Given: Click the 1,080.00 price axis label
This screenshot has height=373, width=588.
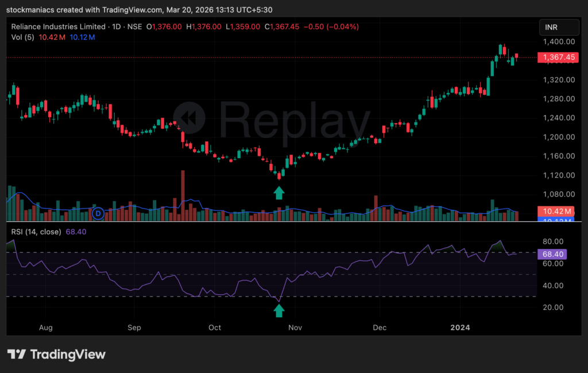Looking at the screenshot, I should pyautogui.click(x=559, y=194).
